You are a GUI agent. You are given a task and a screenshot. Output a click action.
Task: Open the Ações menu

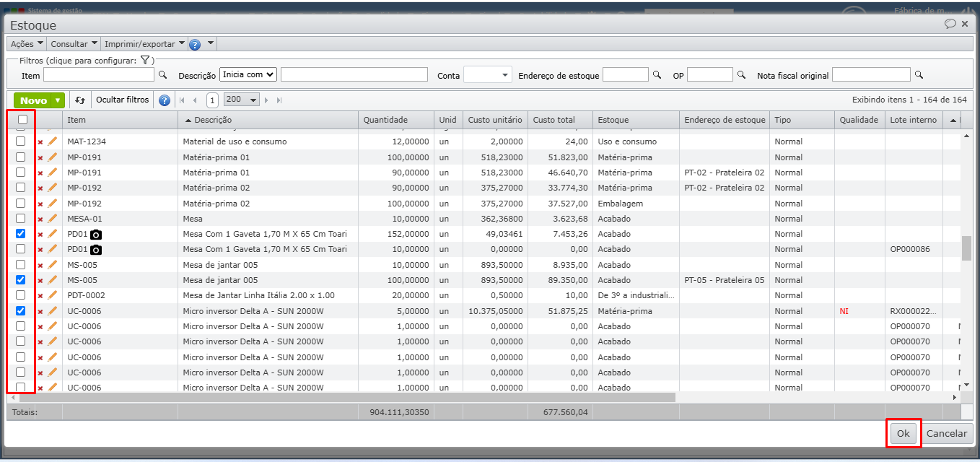click(x=27, y=44)
